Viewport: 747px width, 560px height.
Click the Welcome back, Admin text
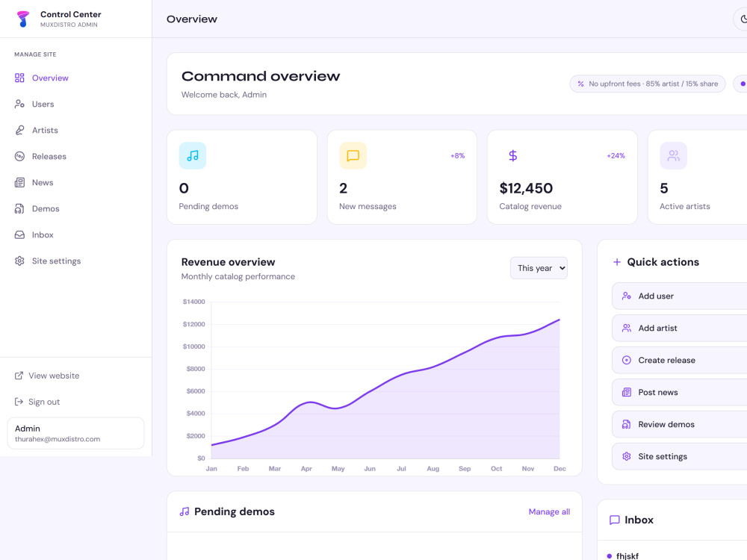[x=224, y=95]
